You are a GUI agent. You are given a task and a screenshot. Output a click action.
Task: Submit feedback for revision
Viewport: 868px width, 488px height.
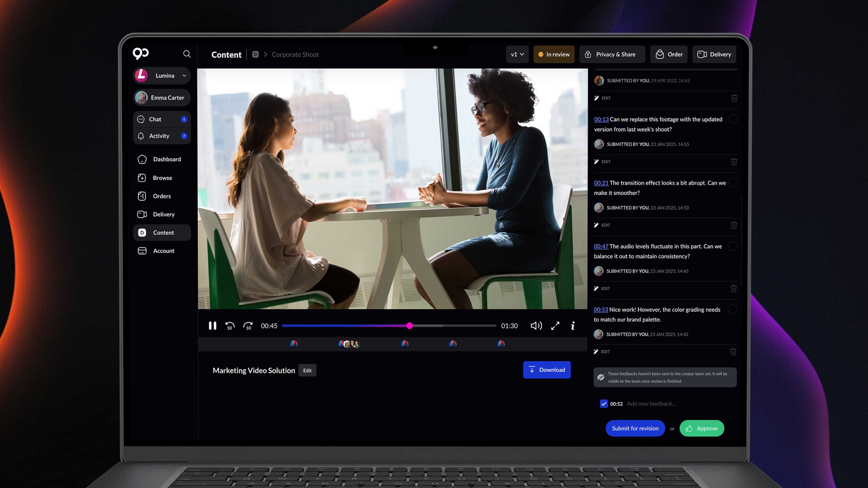pos(635,428)
